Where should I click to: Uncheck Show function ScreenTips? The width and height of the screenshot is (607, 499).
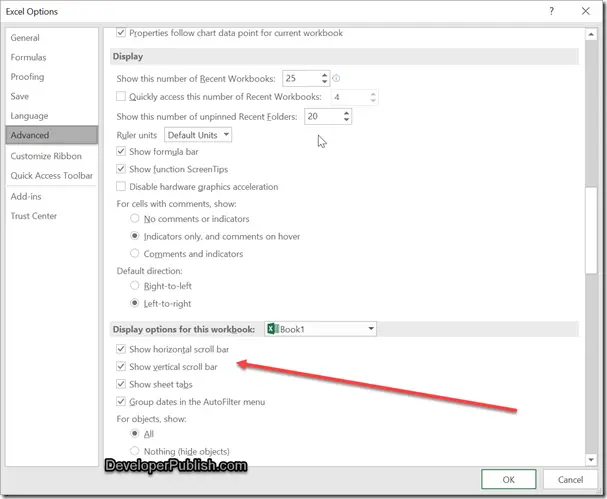[x=121, y=169]
